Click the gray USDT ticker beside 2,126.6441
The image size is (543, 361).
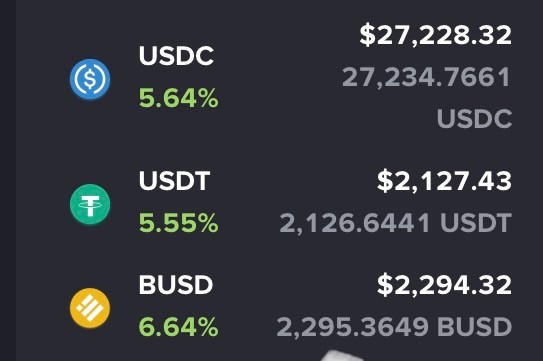pos(476,222)
